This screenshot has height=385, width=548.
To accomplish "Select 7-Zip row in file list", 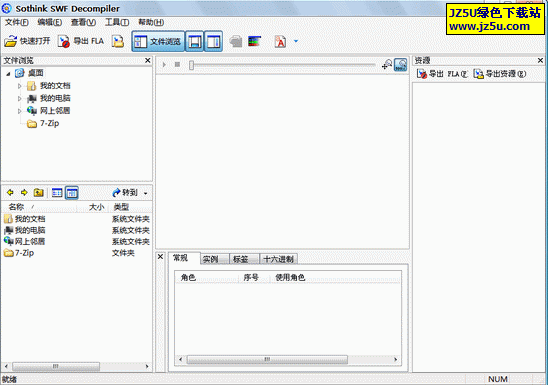I will click(x=77, y=253).
